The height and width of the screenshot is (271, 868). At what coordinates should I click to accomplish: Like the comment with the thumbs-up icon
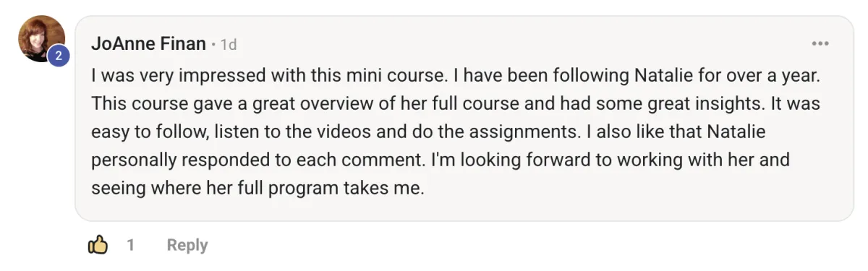coord(98,246)
